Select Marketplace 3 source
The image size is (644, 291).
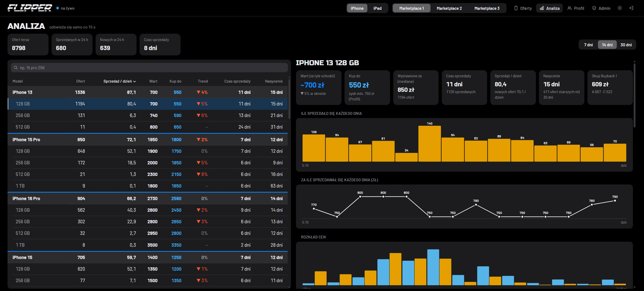coord(487,8)
